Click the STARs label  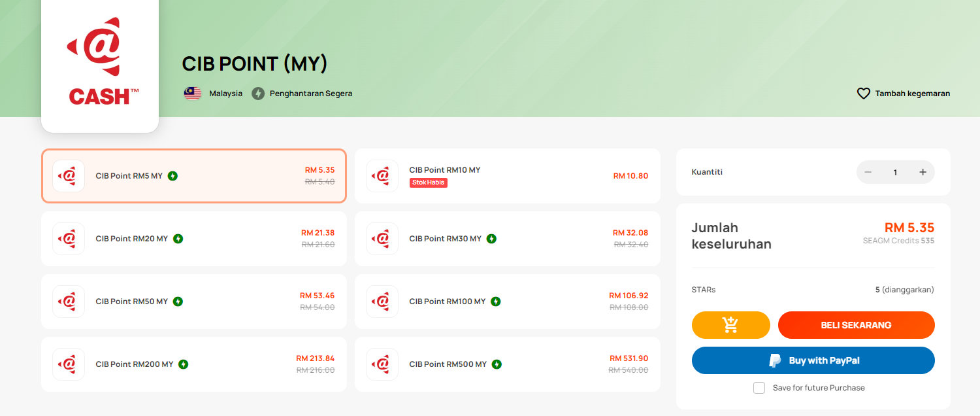(x=704, y=289)
